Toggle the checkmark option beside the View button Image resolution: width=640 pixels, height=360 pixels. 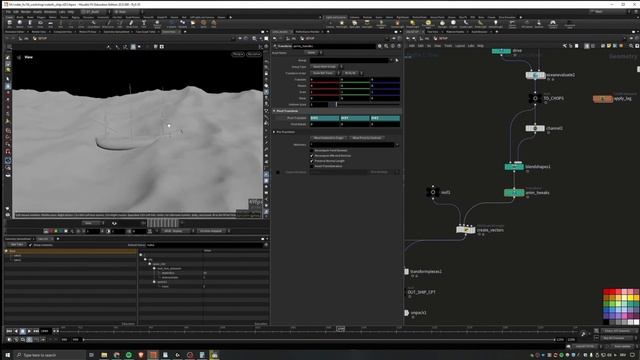(31, 245)
